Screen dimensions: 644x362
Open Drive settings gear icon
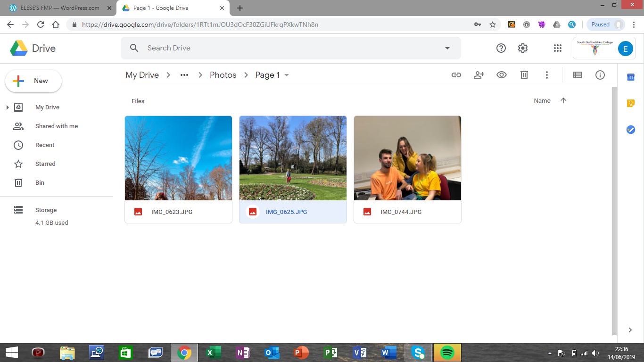(x=522, y=48)
